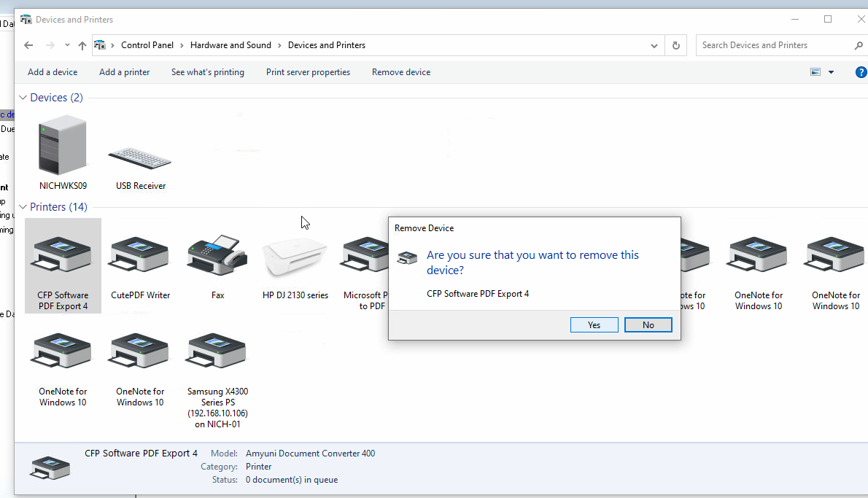The height and width of the screenshot is (498, 868).
Task: Select the Samsung X4300 Series PS printer
Action: [x=217, y=354]
